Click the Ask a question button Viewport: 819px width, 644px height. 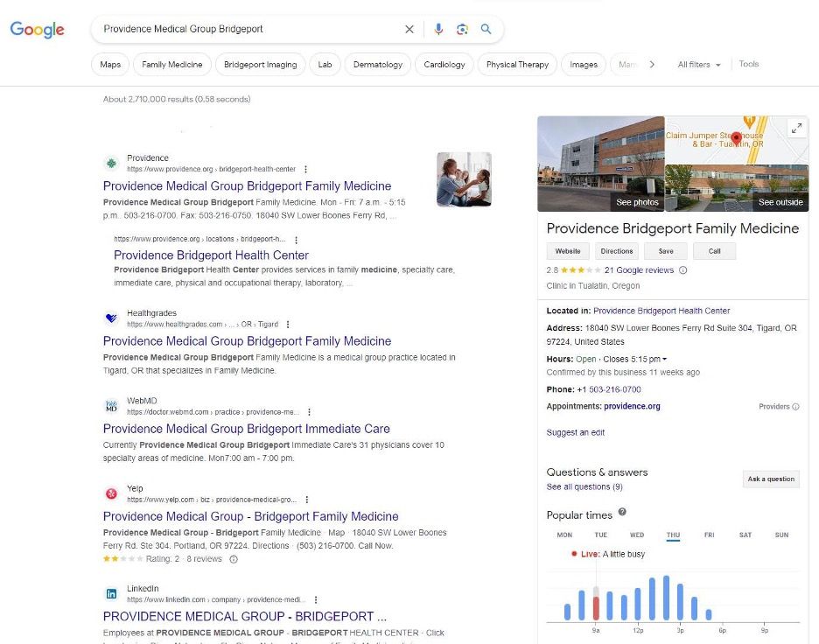[x=771, y=479]
